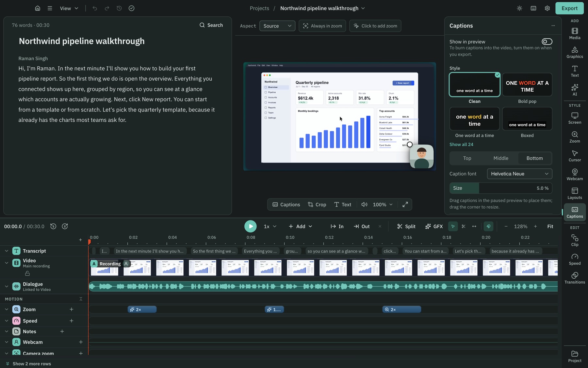This screenshot has height=368, width=588.
Task: Open the Screen style panel
Action: (575, 118)
